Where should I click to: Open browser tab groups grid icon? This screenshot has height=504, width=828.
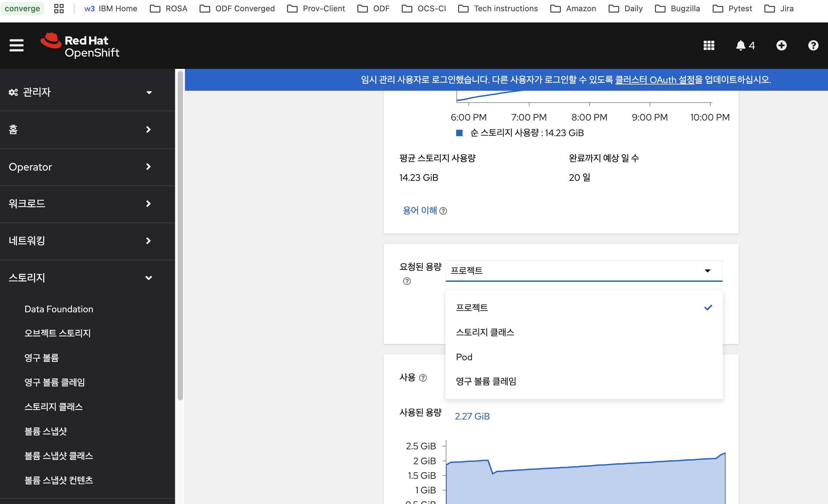tap(59, 8)
